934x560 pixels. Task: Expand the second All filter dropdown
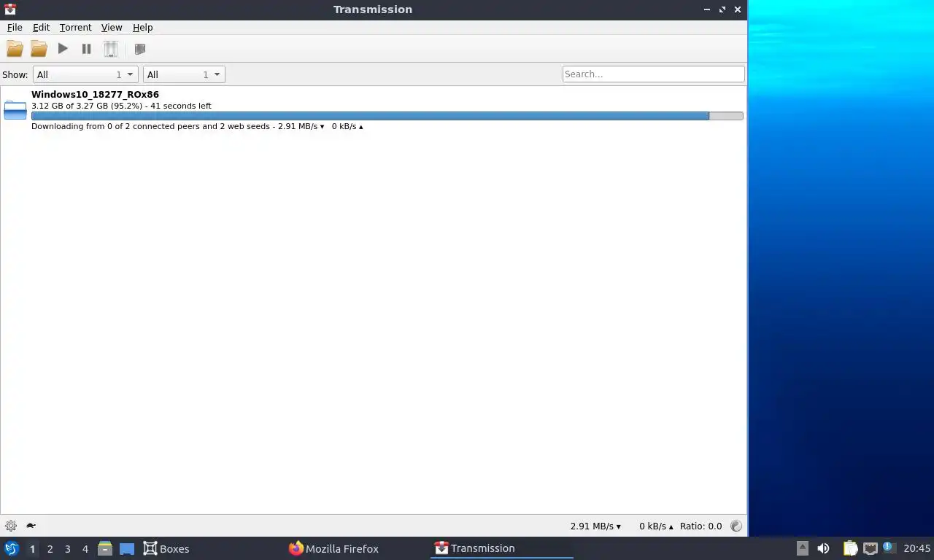pos(184,74)
